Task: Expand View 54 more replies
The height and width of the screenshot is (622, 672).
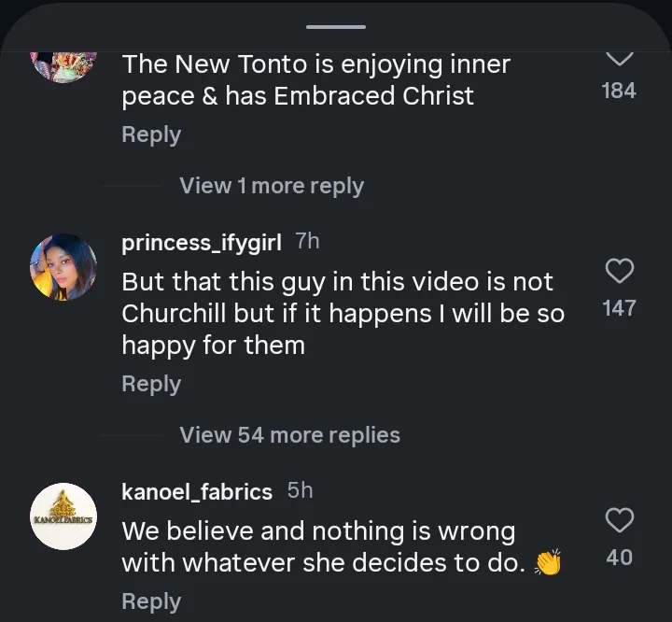Action: pos(289,435)
